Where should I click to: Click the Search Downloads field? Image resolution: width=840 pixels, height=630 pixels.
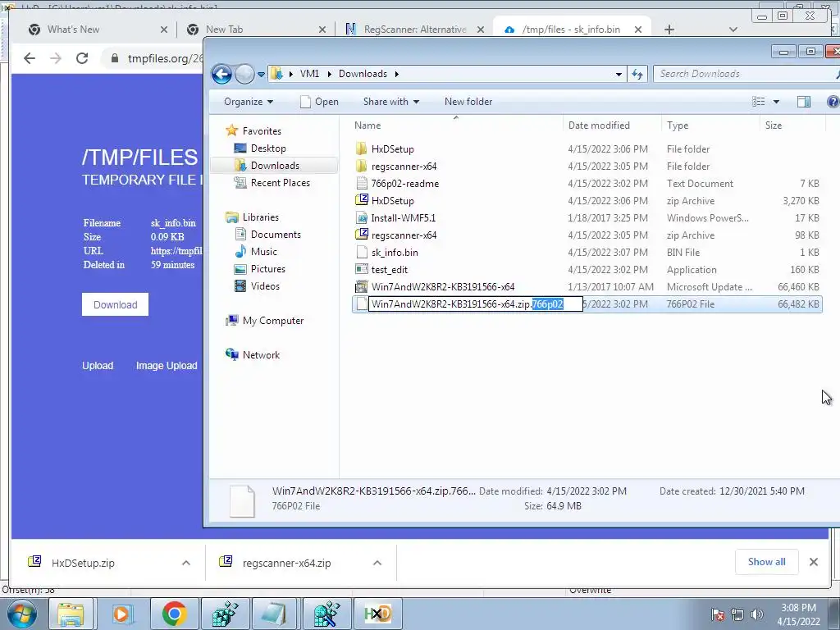745,74
